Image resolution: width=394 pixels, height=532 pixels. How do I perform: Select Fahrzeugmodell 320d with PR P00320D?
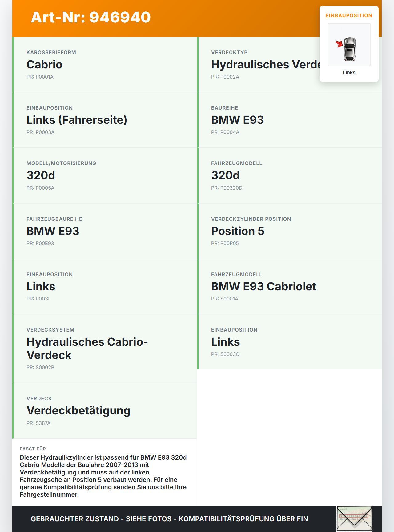289,175
